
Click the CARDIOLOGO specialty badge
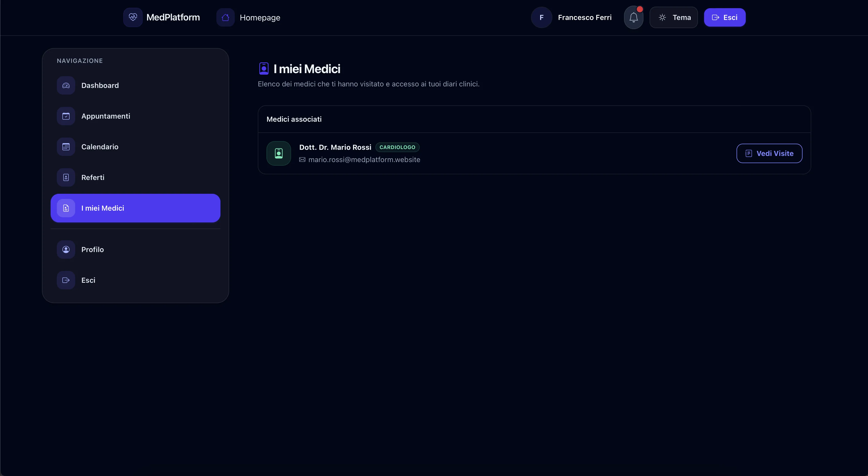[397, 147]
